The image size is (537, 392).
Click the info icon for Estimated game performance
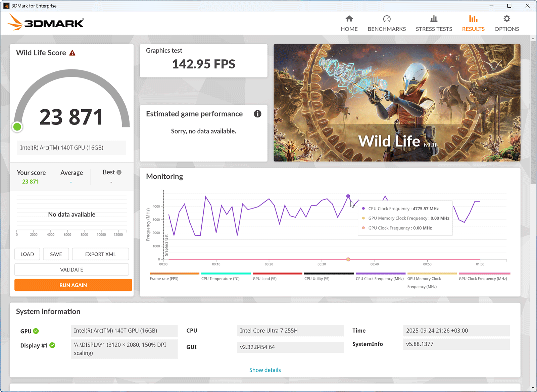pyautogui.click(x=257, y=114)
